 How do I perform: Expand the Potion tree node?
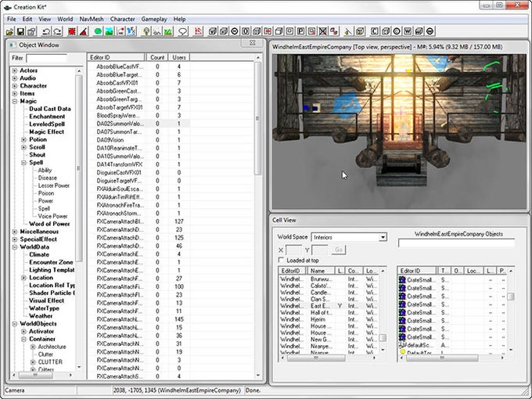tap(23, 139)
